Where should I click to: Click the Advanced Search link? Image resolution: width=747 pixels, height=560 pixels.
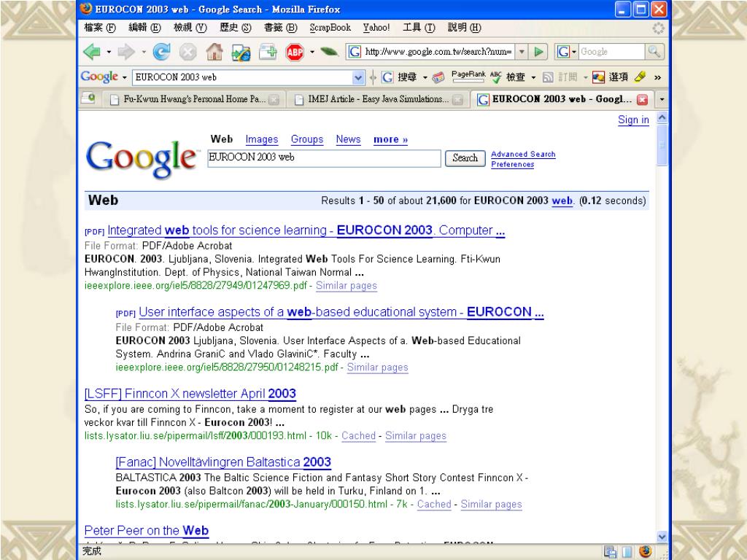point(523,155)
